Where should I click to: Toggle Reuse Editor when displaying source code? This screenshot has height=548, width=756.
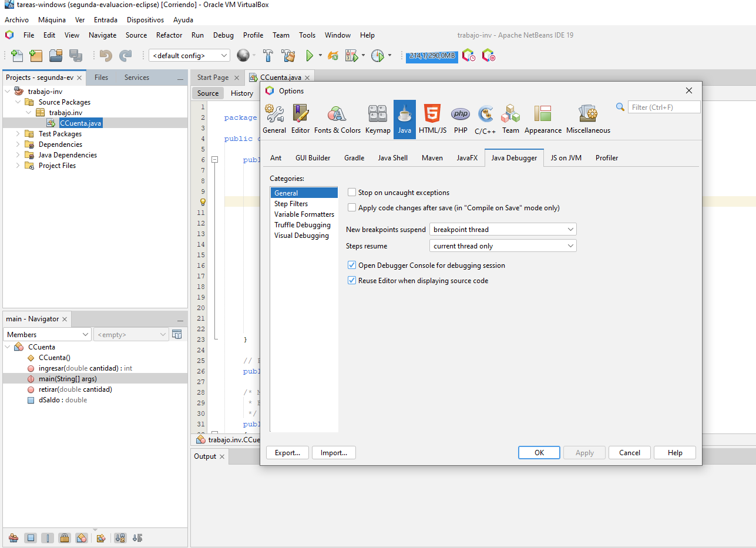pos(352,281)
